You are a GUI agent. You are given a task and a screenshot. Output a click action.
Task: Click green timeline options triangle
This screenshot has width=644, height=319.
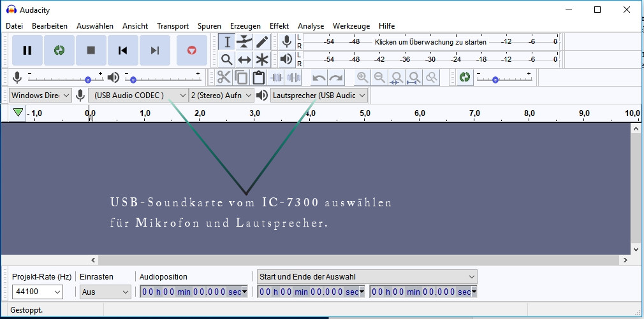18,112
